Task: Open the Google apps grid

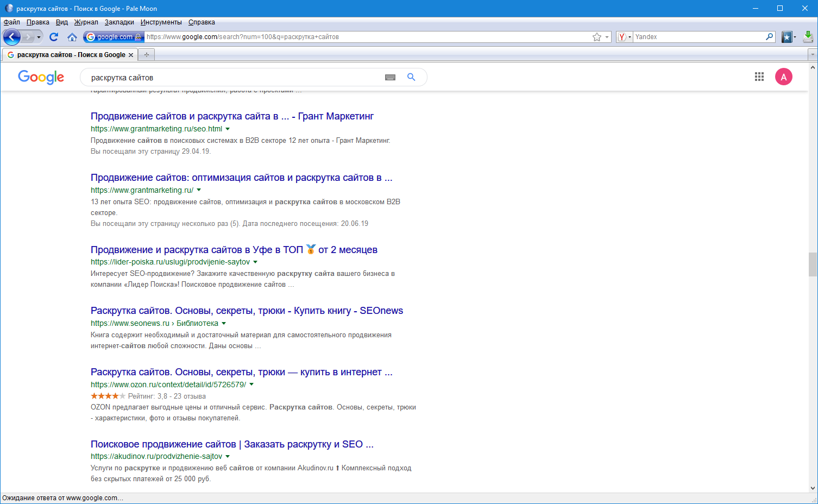Action: point(759,77)
